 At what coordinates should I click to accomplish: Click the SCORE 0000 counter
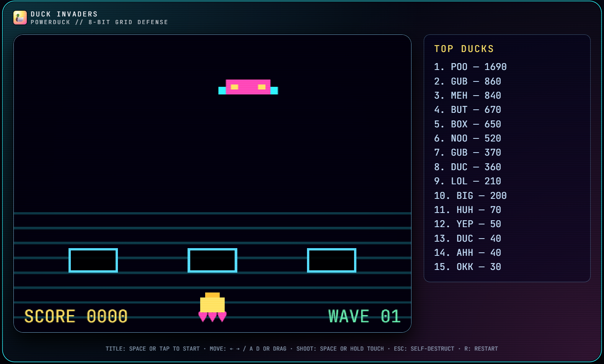[76, 316]
